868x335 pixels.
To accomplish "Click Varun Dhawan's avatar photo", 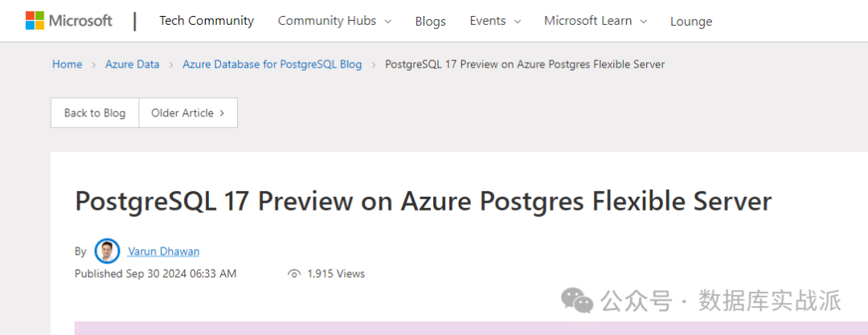I will [x=107, y=251].
